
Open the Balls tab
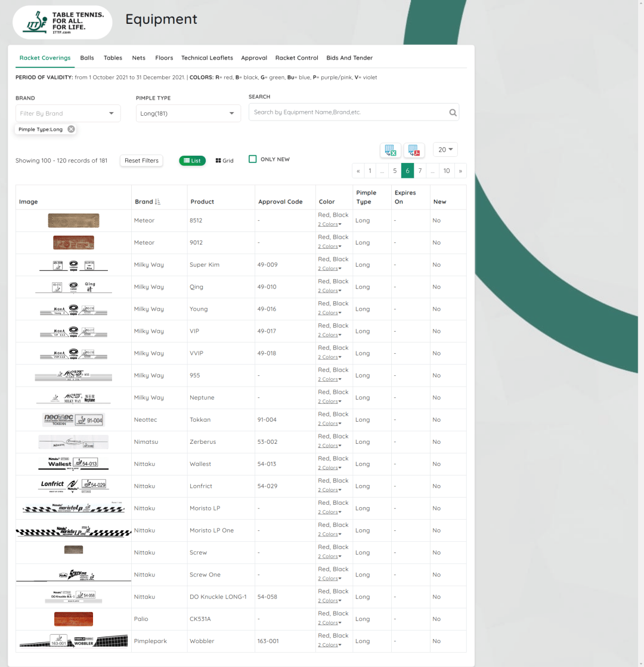[87, 58]
